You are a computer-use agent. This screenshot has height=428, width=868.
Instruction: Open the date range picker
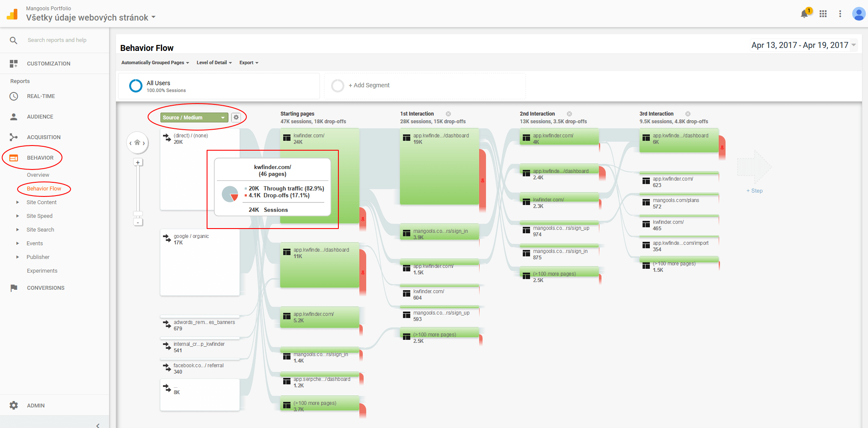(803, 45)
